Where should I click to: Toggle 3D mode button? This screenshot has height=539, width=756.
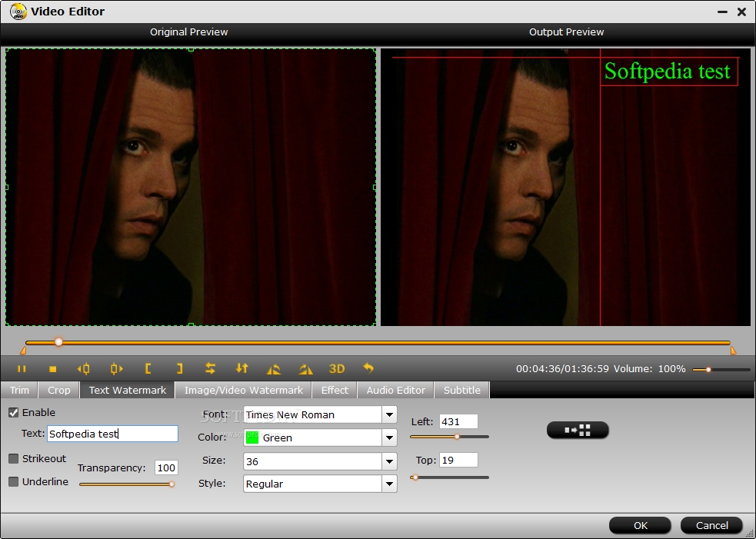tap(337, 369)
